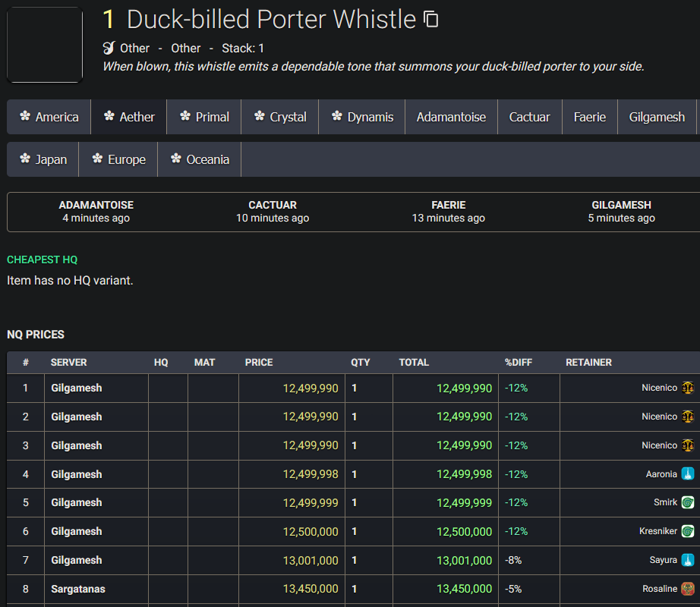Click the Other category icon under title
Screen dimensions: 700x607
(109, 48)
